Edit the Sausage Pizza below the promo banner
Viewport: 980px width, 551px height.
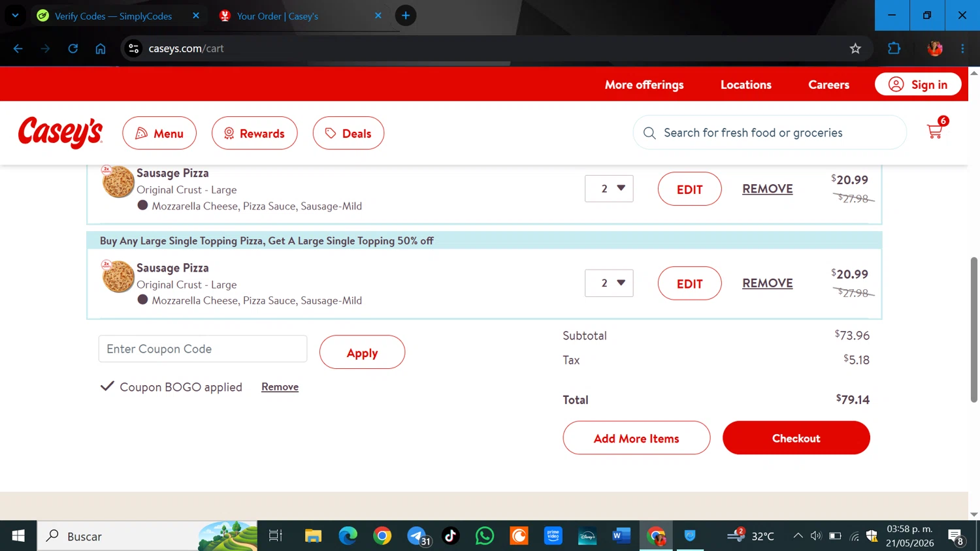(689, 283)
